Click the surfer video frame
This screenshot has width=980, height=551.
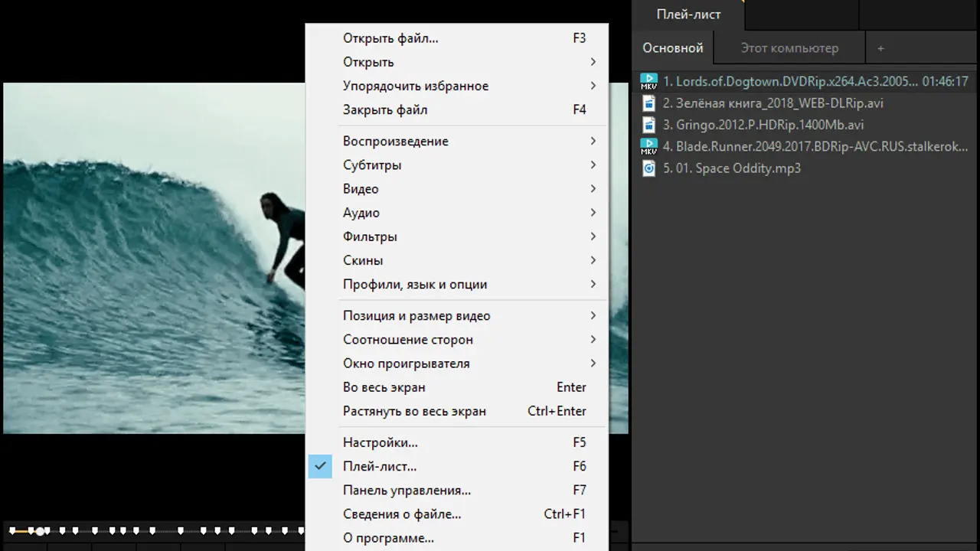click(x=153, y=260)
